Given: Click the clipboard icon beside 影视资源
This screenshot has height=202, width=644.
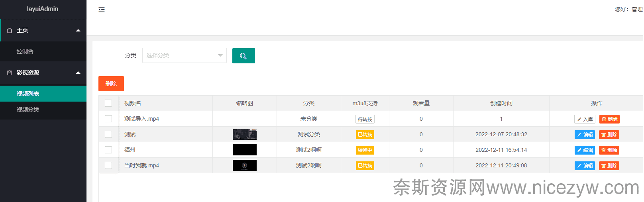Looking at the screenshot, I should coord(10,73).
